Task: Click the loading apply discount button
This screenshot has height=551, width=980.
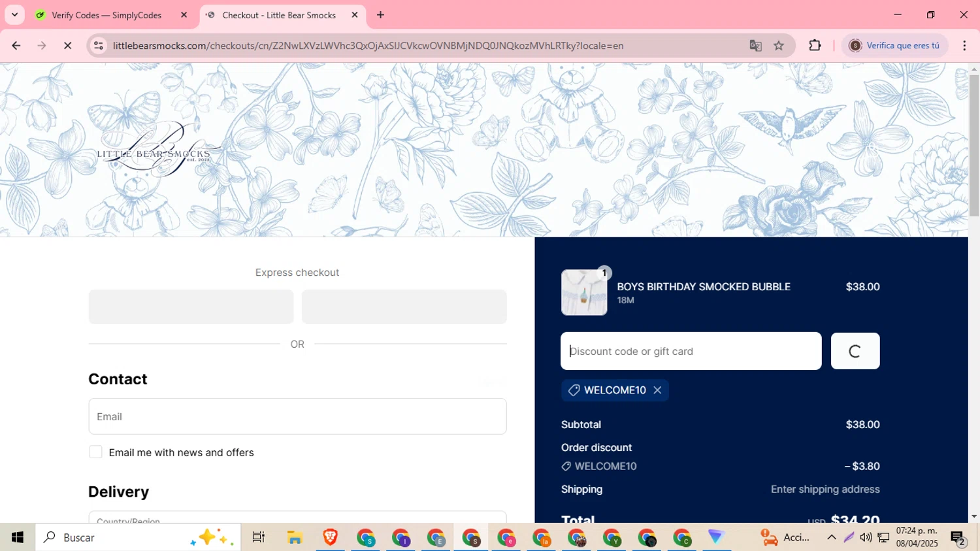Action: [x=855, y=351]
